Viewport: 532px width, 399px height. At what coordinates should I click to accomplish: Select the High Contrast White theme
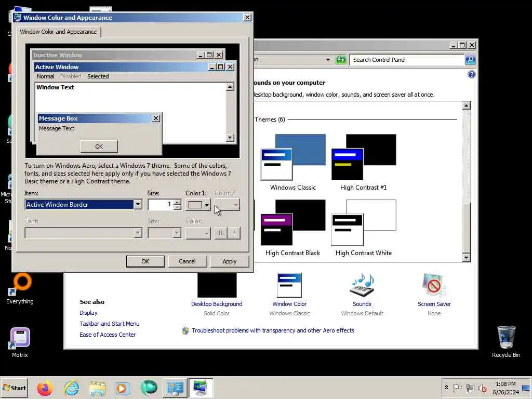click(363, 228)
